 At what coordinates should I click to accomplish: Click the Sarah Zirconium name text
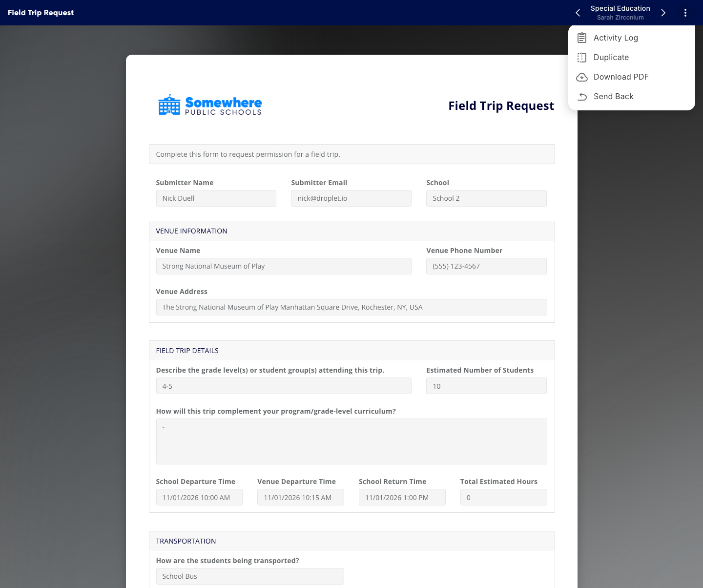click(620, 18)
